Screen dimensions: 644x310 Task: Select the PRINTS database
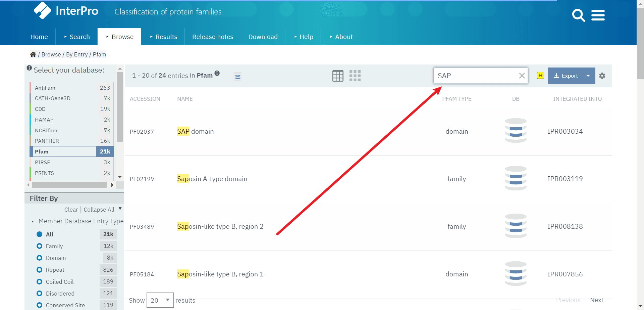[72, 173]
